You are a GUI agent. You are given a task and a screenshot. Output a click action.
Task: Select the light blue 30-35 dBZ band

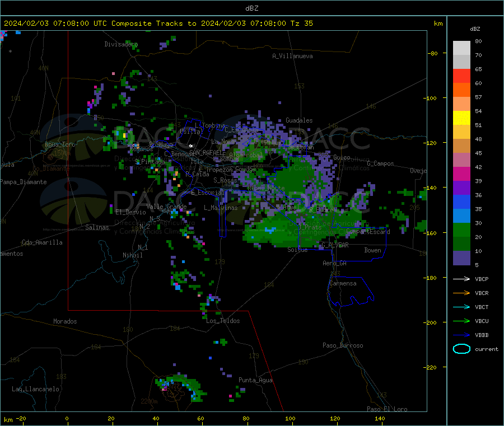pyautogui.click(x=461, y=216)
